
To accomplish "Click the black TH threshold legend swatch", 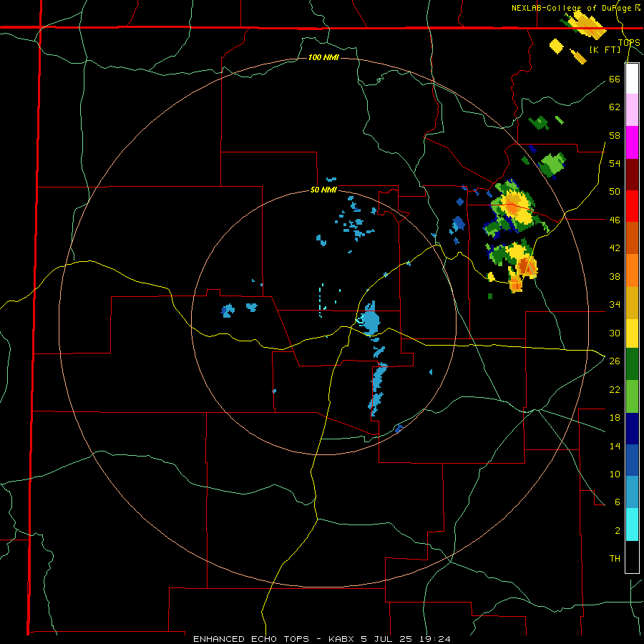I will coord(632,557).
